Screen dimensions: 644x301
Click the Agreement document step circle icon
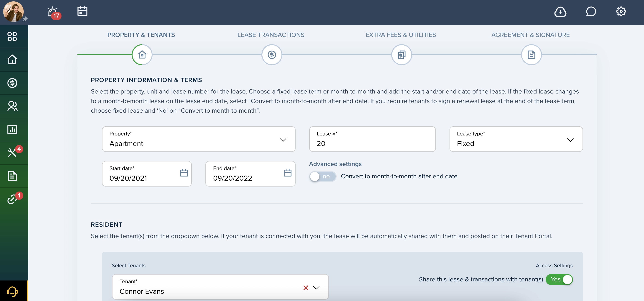tap(531, 54)
